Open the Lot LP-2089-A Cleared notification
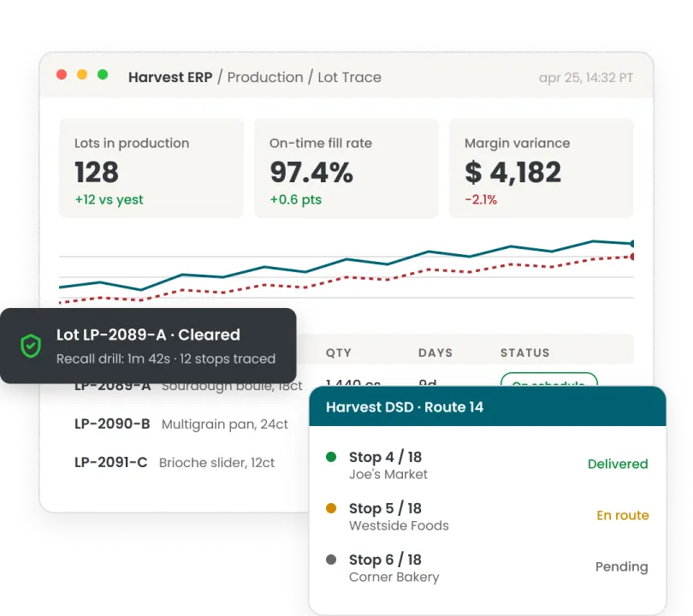693x616 pixels. pyautogui.click(x=148, y=346)
